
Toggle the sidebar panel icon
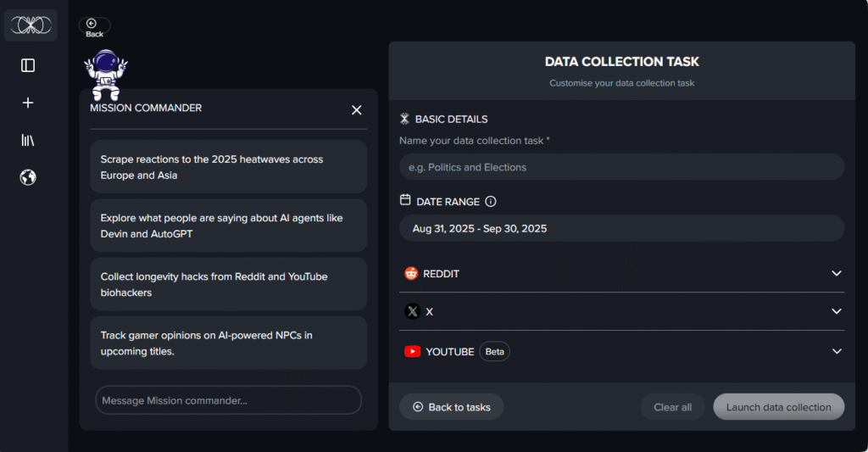pos(28,65)
